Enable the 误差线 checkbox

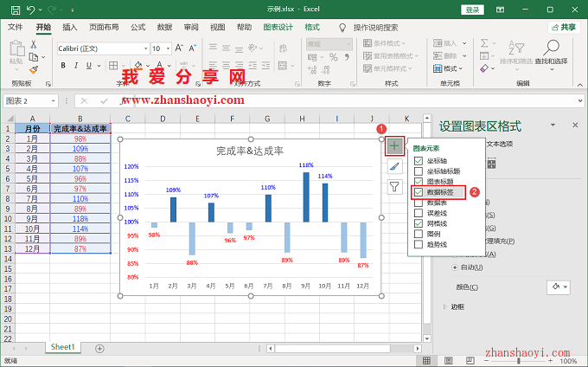pos(419,213)
